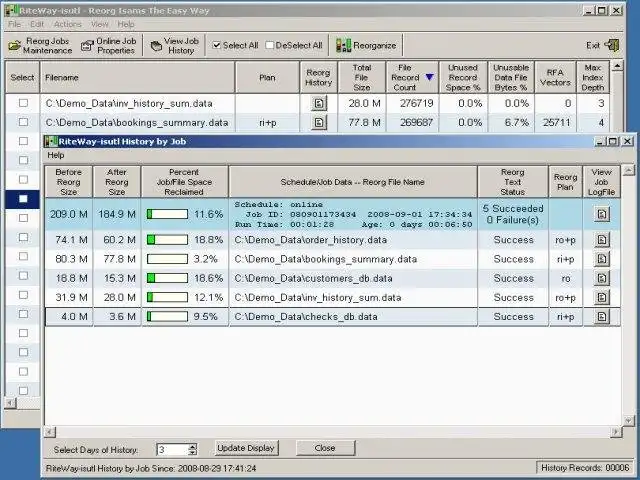Click Before Reorg Size column header
This screenshot has height=480, width=640.
tap(69, 182)
